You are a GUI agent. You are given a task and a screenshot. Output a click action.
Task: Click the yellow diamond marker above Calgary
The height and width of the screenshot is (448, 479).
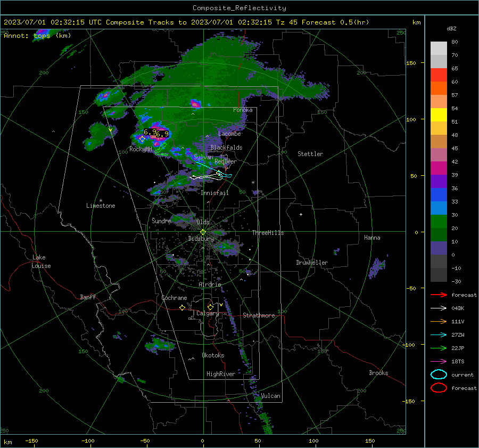click(210, 307)
